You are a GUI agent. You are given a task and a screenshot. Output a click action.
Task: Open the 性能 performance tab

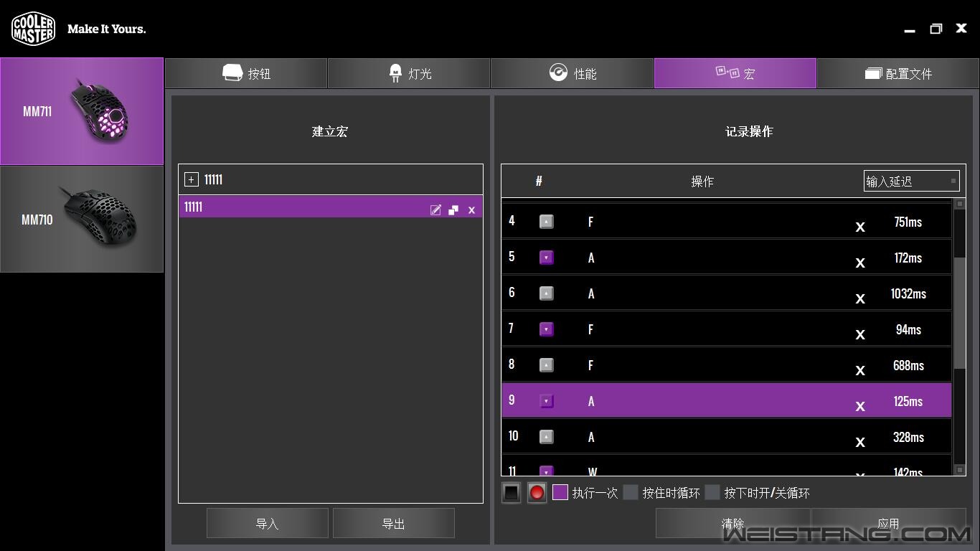pyautogui.click(x=572, y=73)
